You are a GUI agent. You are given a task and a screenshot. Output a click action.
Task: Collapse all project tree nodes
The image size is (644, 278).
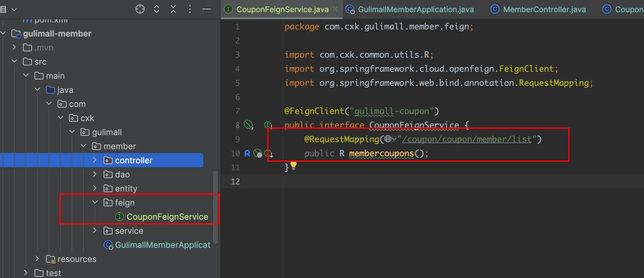click(x=173, y=9)
